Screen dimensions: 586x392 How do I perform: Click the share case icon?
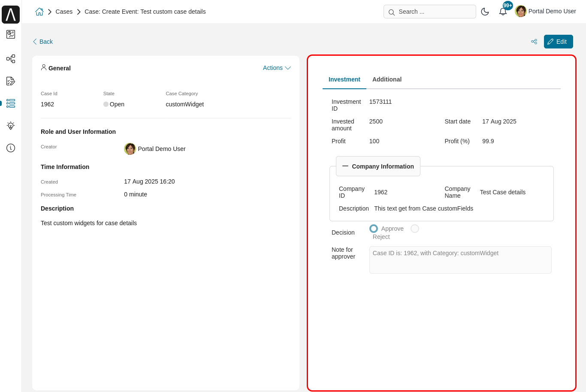coord(534,42)
